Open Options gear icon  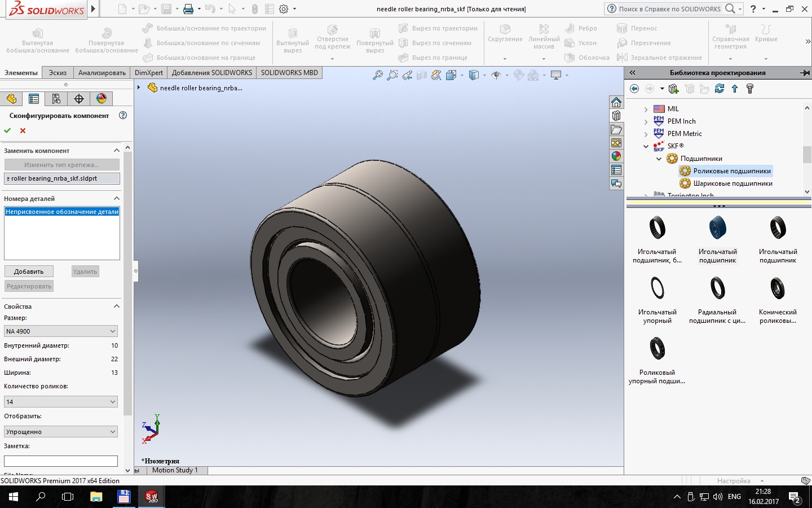[x=284, y=9]
